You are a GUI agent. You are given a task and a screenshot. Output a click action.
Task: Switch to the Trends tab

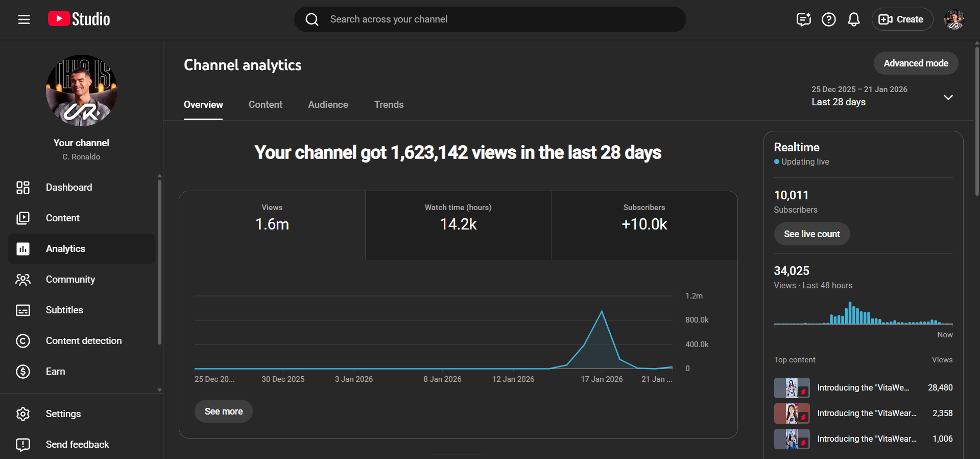389,105
